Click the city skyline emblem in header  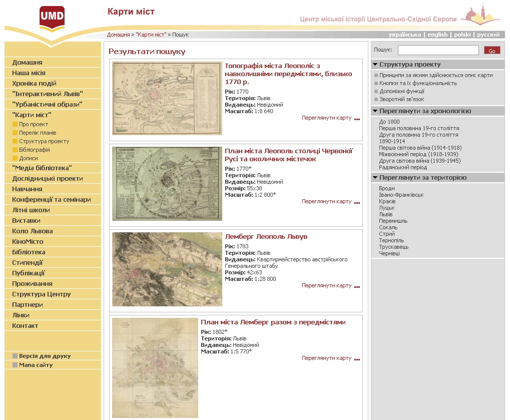[481, 15]
